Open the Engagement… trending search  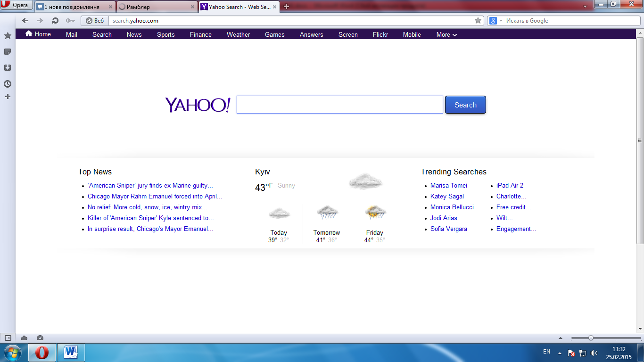(x=516, y=229)
